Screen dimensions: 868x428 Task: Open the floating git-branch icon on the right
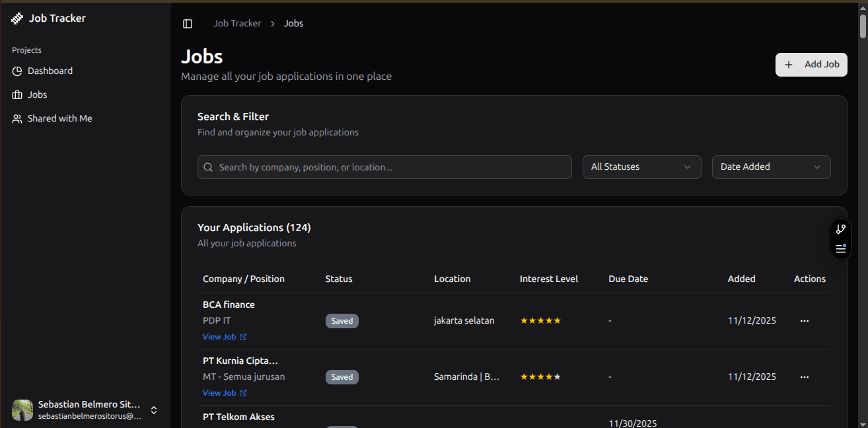840,229
